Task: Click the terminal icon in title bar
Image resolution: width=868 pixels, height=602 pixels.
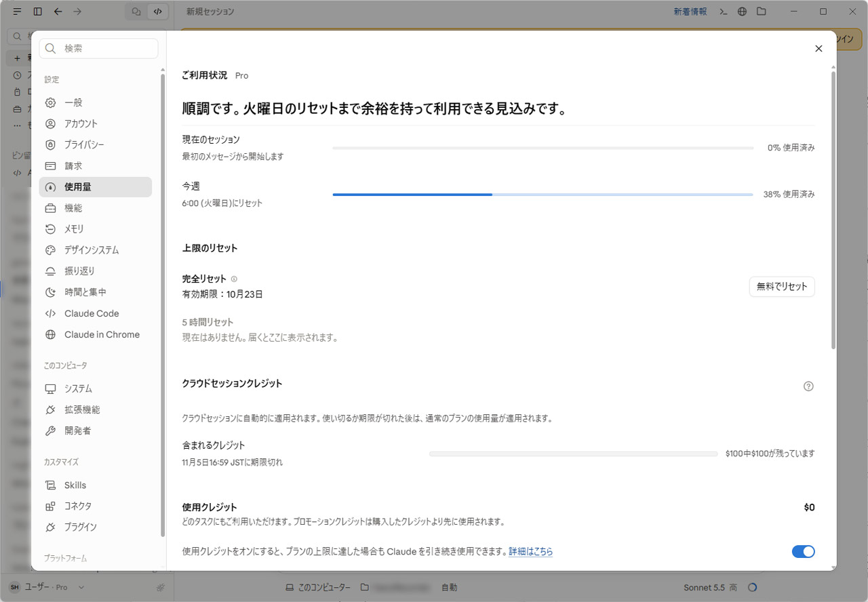Action: click(724, 12)
